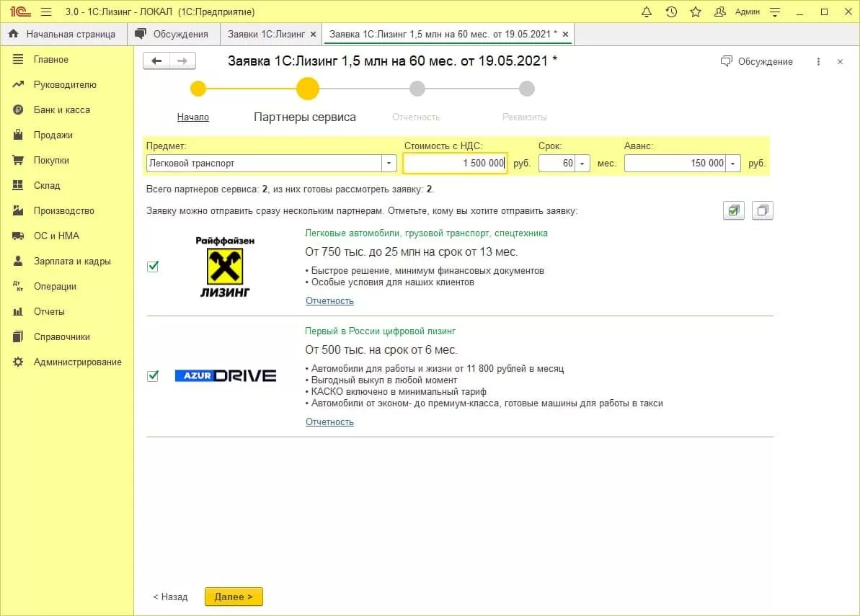Click the 1C logo icon
This screenshot has height=616, width=860.
tap(20, 12)
